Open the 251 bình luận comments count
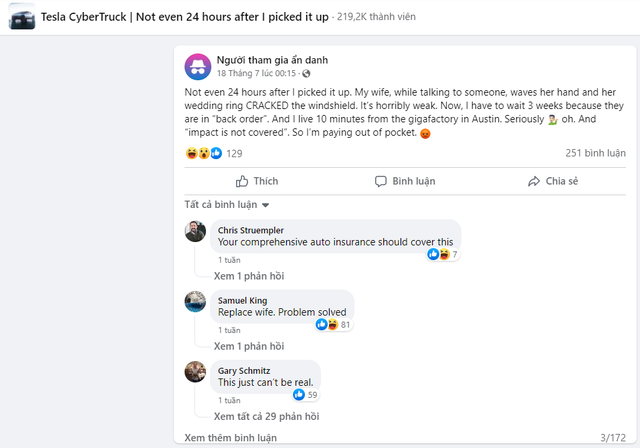 (595, 153)
